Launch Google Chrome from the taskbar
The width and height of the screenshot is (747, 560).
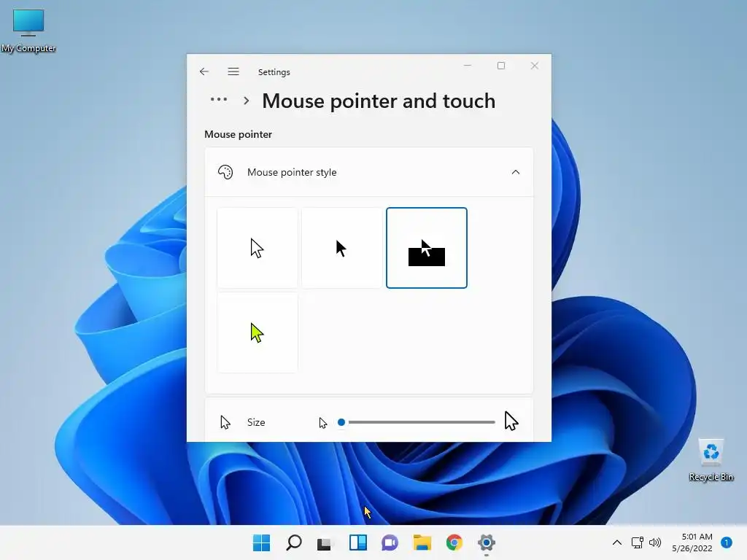(x=454, y=542)
